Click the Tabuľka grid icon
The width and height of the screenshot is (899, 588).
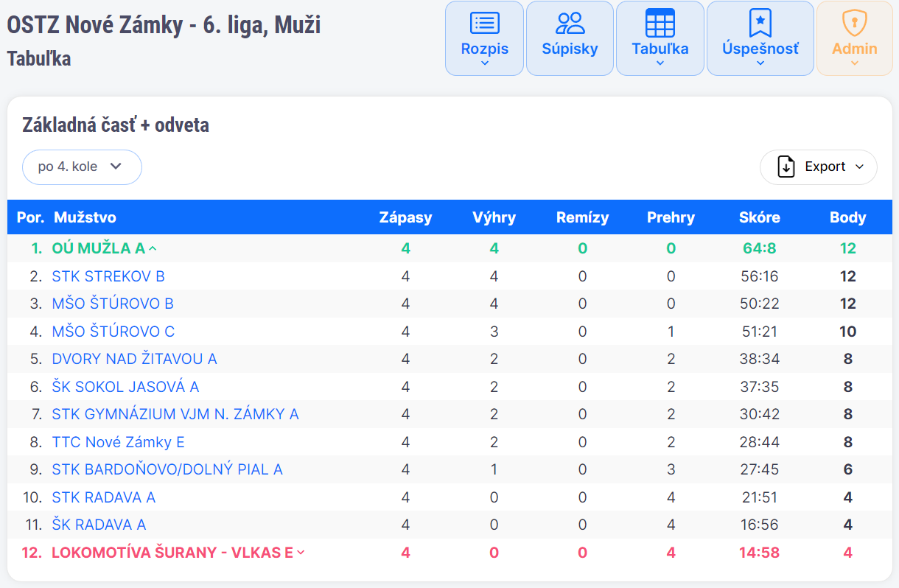coord(660,24)
